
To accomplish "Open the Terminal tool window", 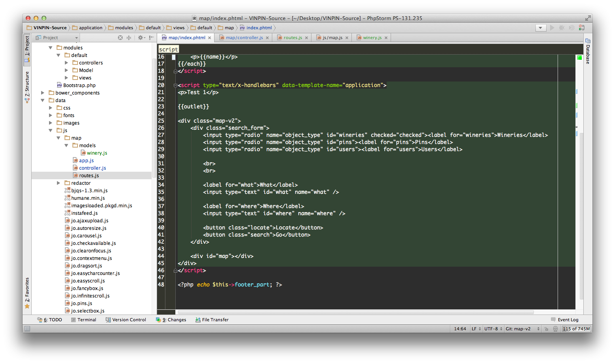I will coord(84,320).
